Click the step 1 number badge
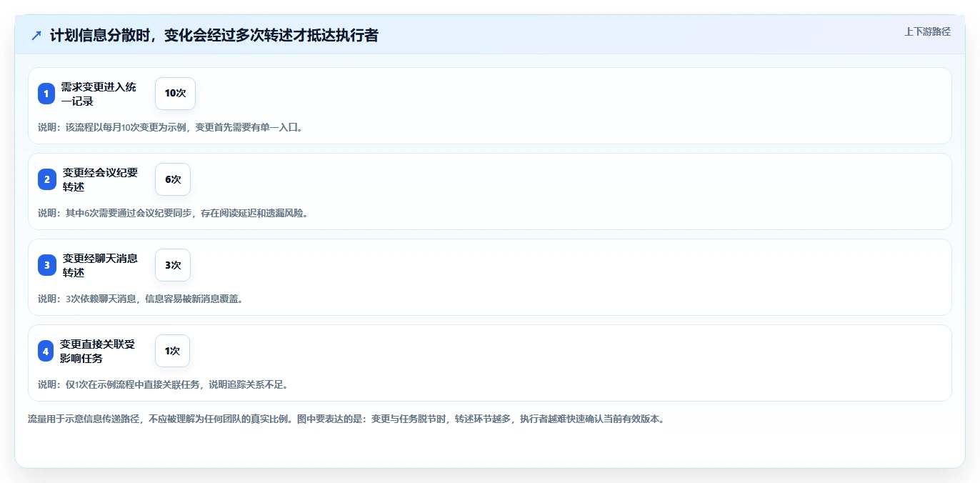980x483 pixels. pos(46,94)
